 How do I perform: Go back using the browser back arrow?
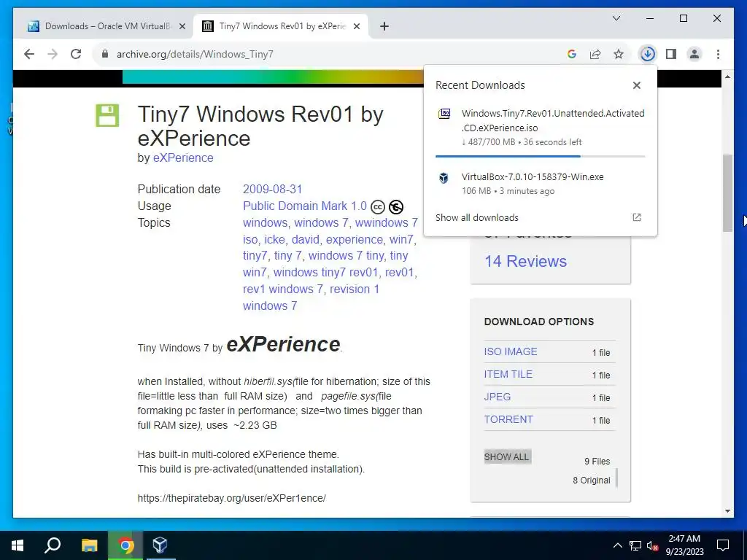click(x=29, y=54)
